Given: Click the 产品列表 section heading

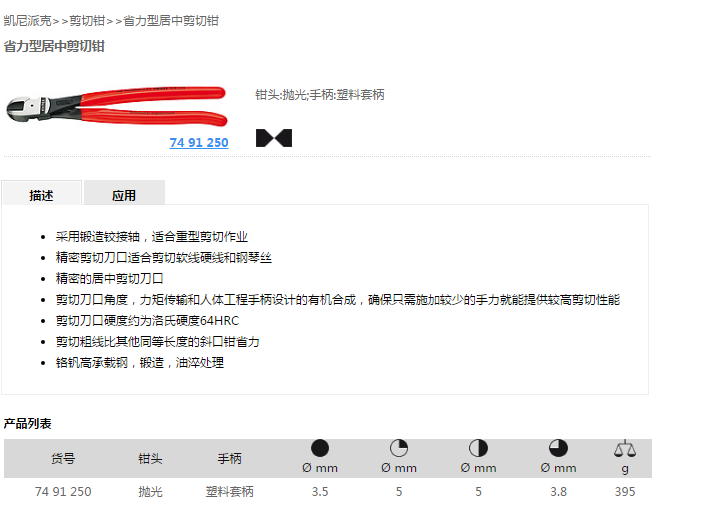Looking at the screenshot, I should click(27, 423).
